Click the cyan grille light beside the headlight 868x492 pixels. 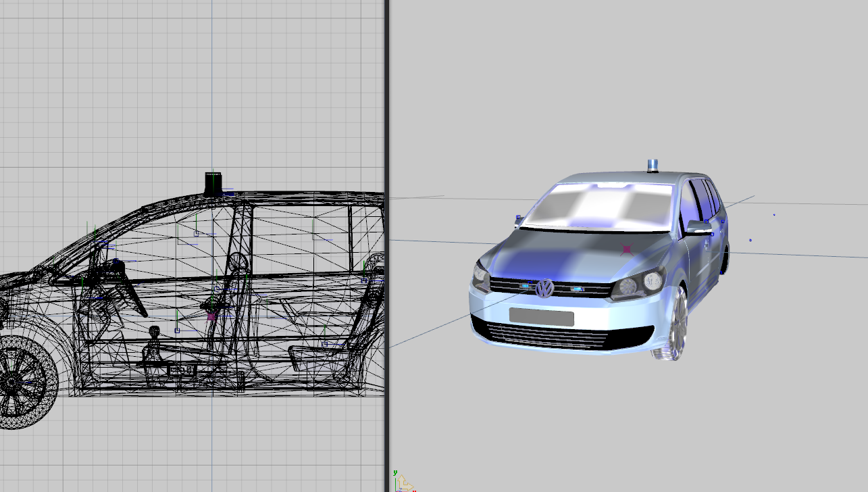(x=578, y=289)
